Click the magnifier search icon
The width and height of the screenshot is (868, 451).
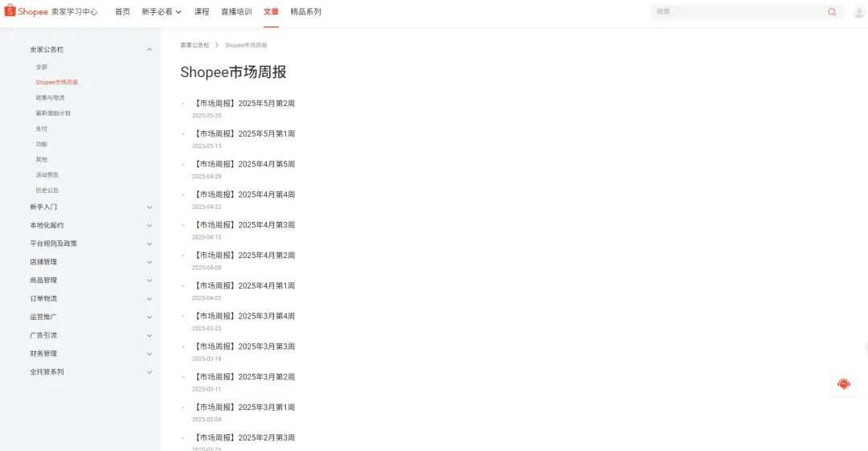point(832,11)
